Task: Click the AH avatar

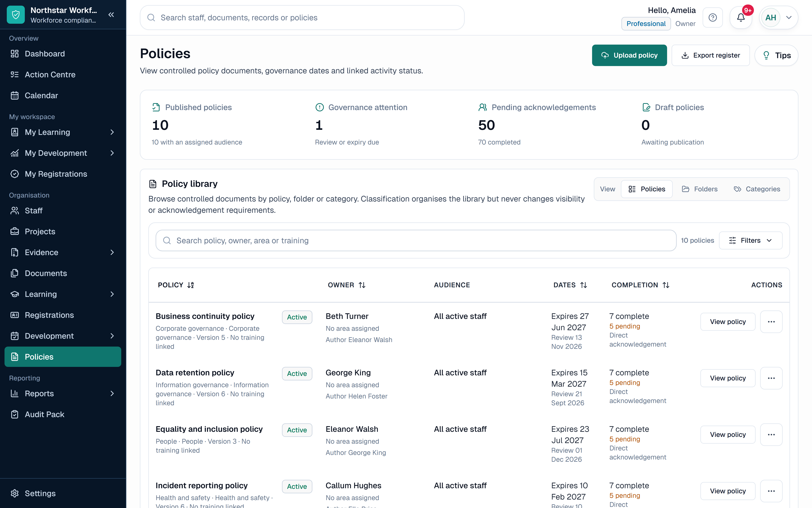Action: 771,17
